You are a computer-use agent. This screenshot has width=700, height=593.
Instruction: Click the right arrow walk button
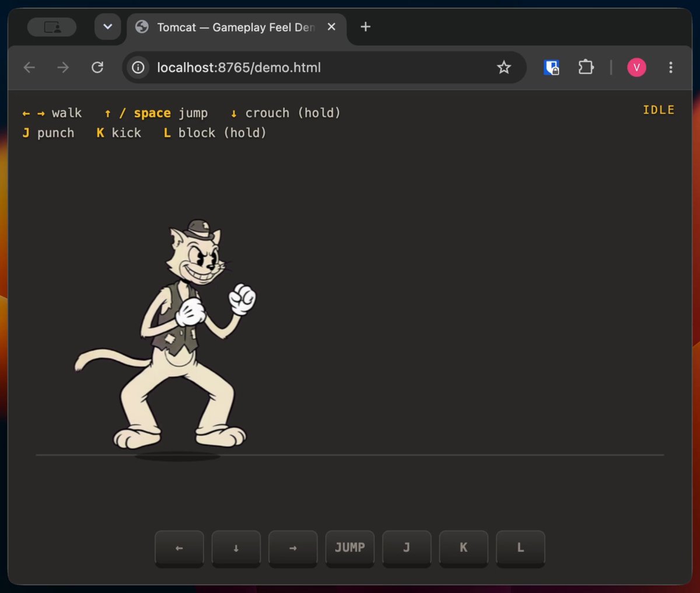(293, 548)
